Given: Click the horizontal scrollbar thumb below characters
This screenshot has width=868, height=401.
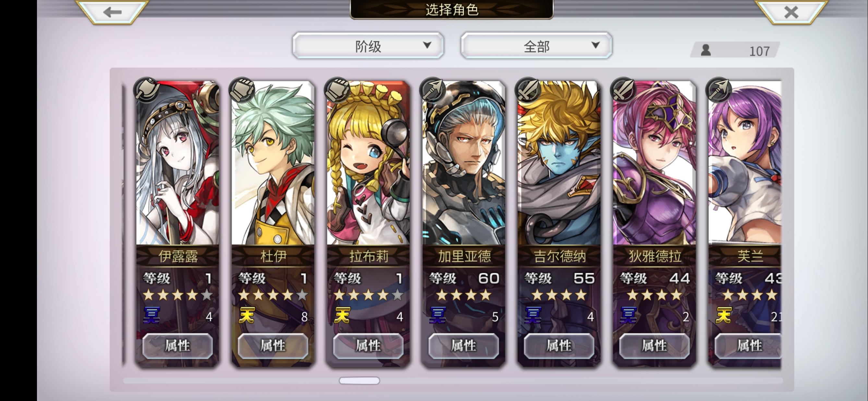Looking at the screenshot, I should [x=359, y=381].
